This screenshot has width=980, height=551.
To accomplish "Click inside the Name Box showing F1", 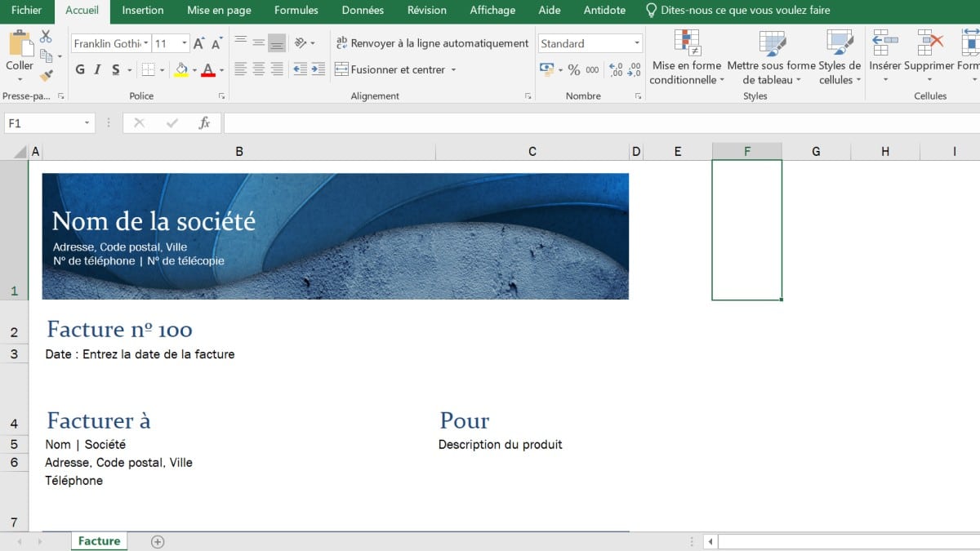I will 42,123.
